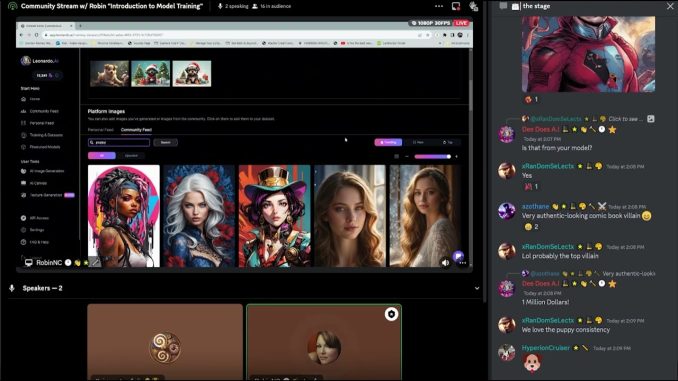This screenshot has width=678, height=381.
Task: Open the browser three-dot menu in stream
Action: (x=467, y=35)
